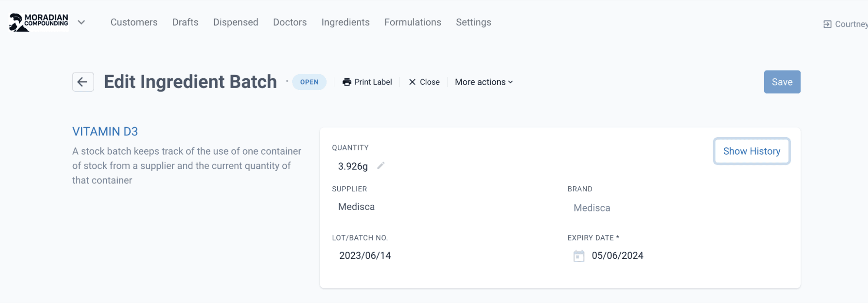Click the EXPIRY DATE label
The height and width of the screenshot is (303, 868).
coord(593,238)
